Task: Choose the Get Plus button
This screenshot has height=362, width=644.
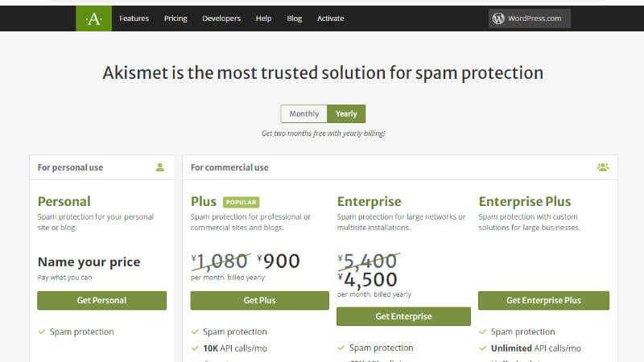Action: coord(259,300)
